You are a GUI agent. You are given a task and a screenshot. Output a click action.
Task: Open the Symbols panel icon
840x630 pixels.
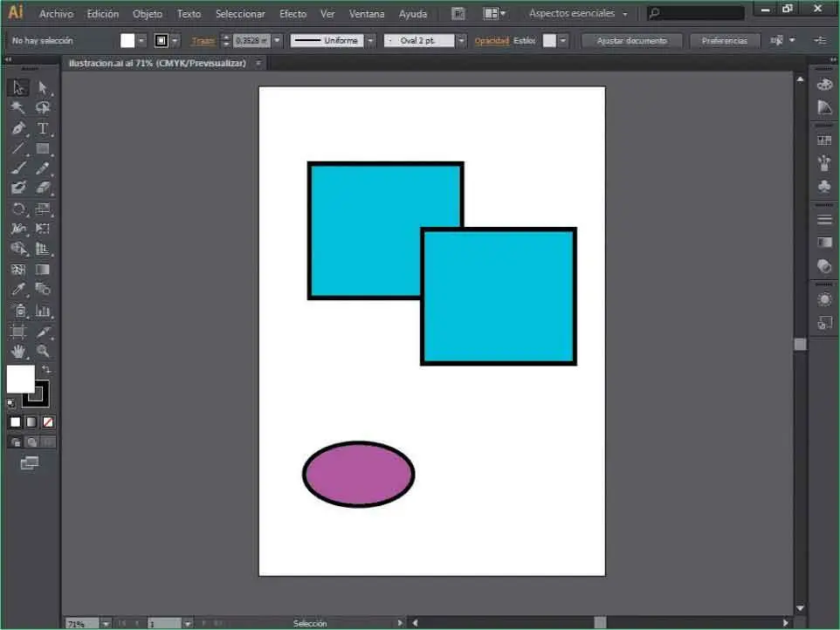pyautogui.click(x=825, y=186)
